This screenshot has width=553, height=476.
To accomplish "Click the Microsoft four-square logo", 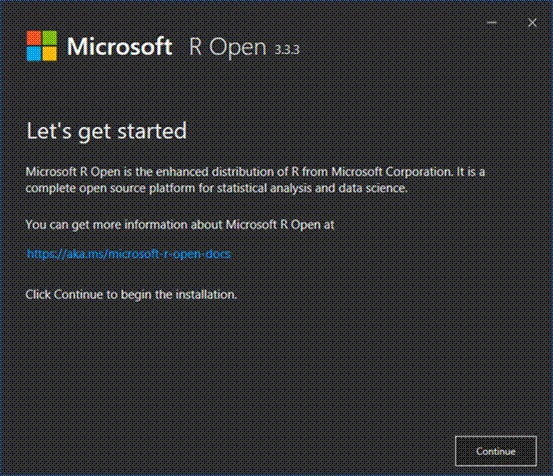I will point(42,46).
